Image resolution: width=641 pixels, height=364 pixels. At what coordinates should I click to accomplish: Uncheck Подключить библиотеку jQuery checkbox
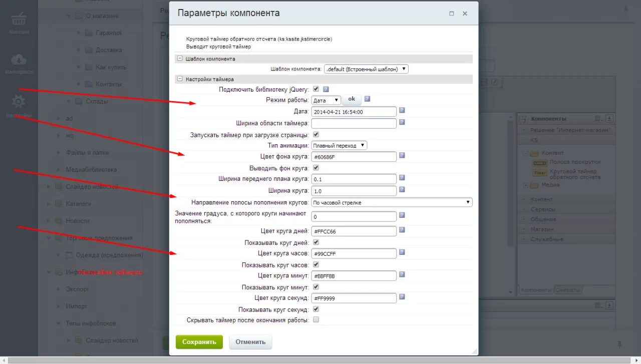point(316,89)
